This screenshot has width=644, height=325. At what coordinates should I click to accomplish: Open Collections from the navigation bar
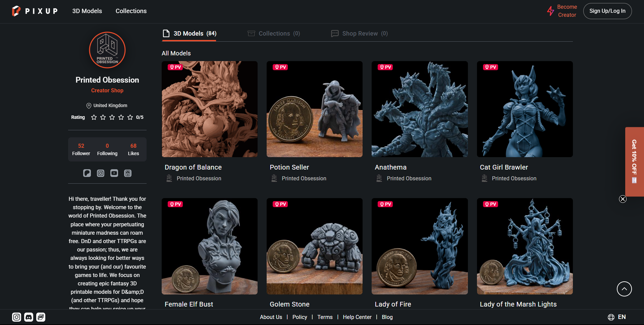click(x=131, y=11)
